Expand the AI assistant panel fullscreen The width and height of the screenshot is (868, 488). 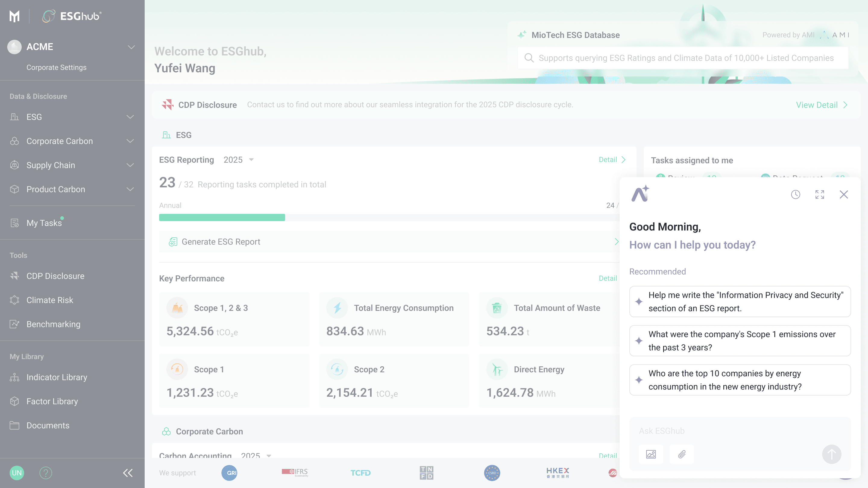click(x=820, y=194)
